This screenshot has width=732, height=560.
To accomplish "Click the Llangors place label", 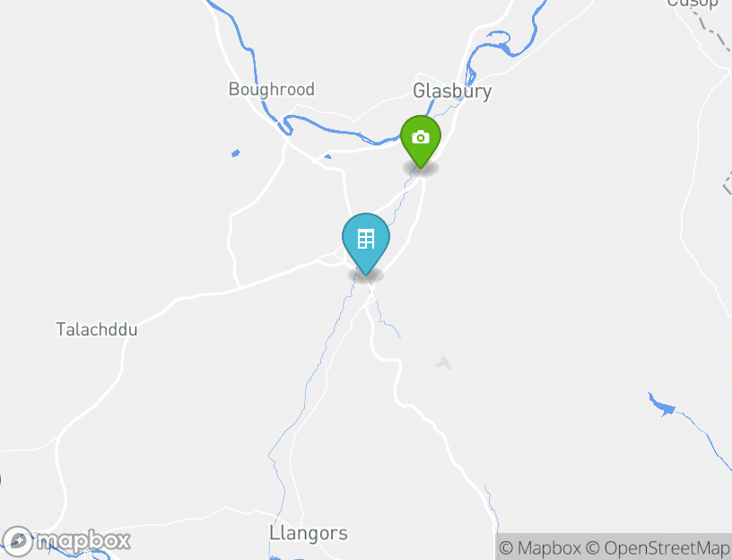I will 309,533.
